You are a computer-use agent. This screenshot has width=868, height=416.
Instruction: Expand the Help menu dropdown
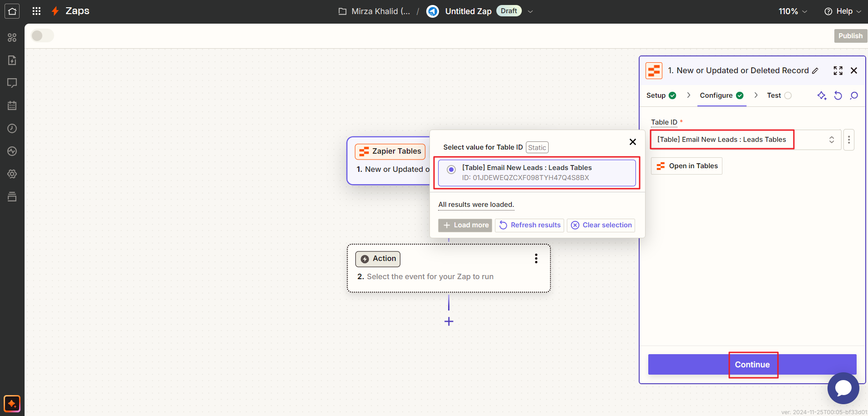click(x=843, y=11)
